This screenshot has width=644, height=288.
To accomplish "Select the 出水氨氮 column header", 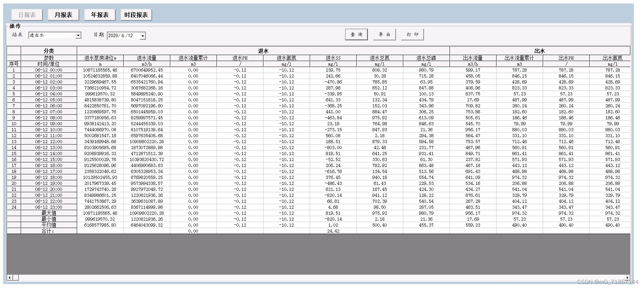I will click(x=610, y=58).
